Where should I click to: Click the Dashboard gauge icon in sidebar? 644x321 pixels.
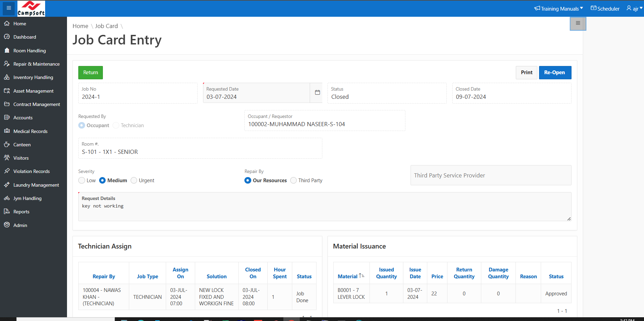click(7, 37)
